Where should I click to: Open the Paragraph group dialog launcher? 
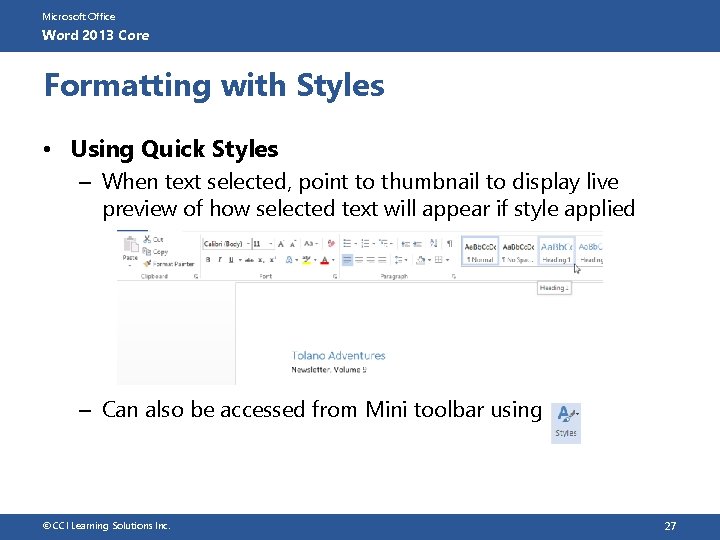pyautogui.click(x=454, y=276)
